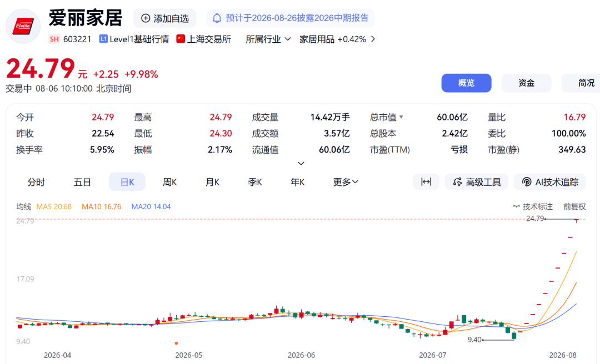Click the orange event dot on chart
Screen dimensions: 600x364
click(x=176, y=343)
